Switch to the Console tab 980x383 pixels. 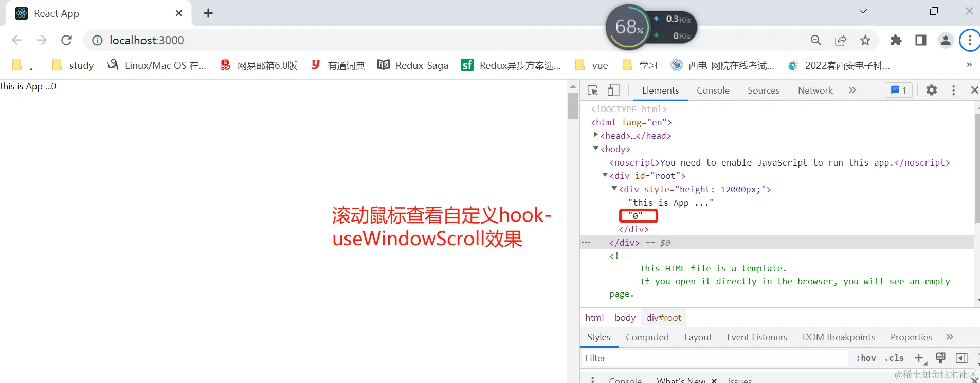713,90
